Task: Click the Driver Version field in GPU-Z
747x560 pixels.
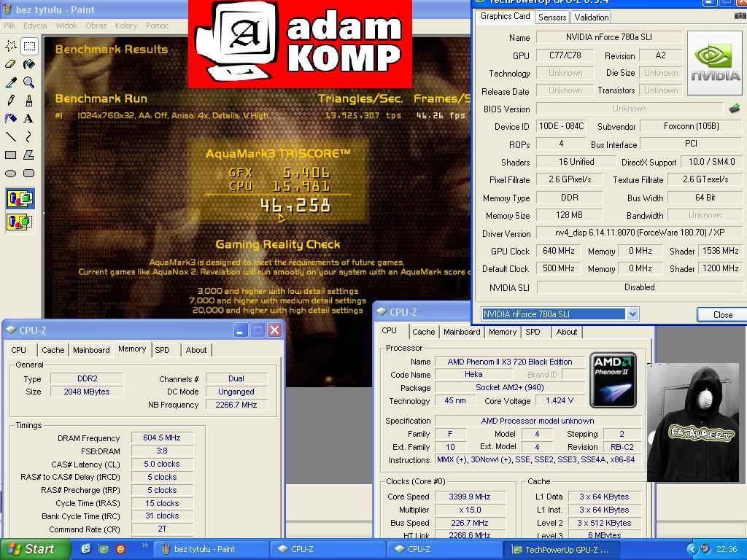Action: coord(639,233)
